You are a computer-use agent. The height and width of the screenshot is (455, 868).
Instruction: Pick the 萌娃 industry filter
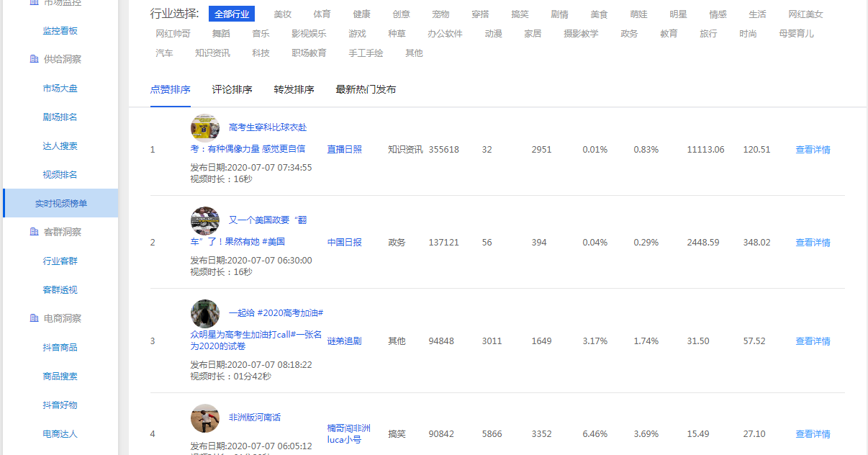(x=639, y=14)
